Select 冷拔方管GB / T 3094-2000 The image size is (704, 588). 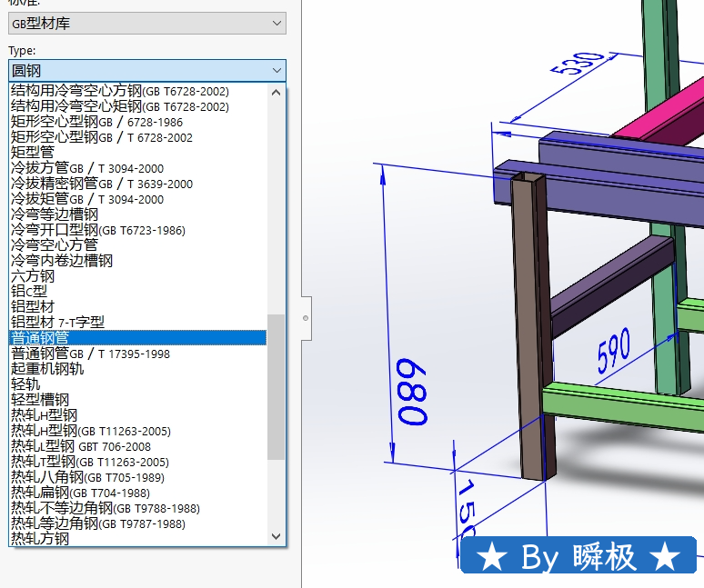[87, 168]
